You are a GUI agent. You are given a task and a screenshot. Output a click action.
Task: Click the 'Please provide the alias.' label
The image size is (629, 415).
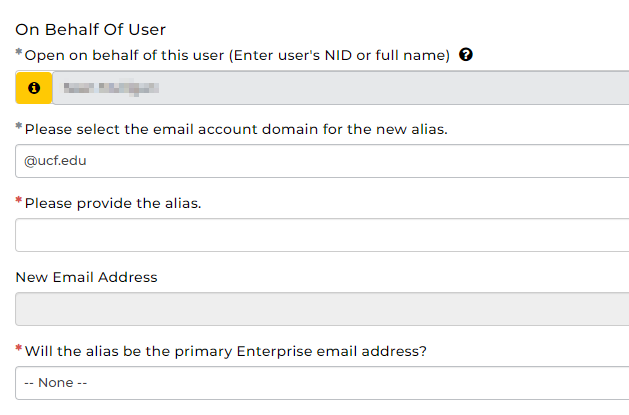(113, 203)
